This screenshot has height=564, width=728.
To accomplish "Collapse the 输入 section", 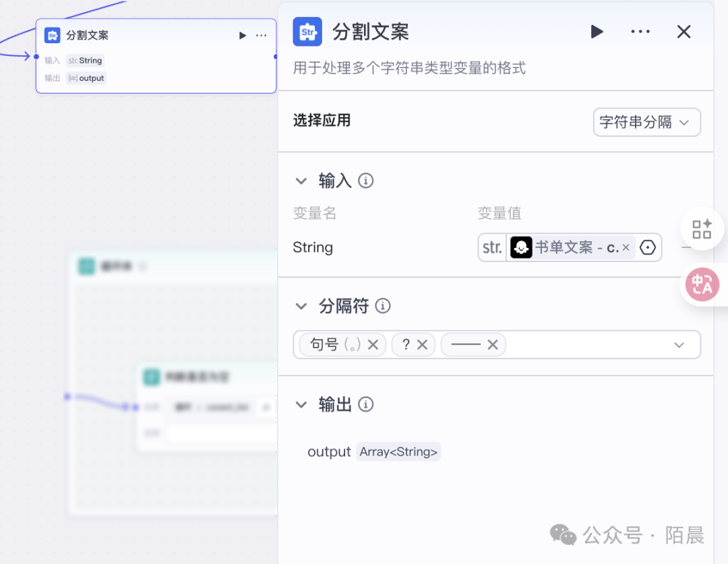I will point(301,181).
